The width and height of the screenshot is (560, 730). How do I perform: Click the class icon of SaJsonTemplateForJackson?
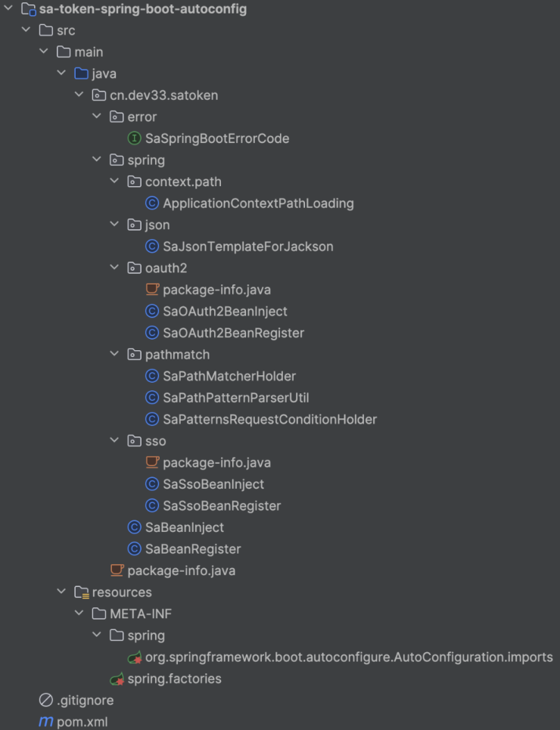click(x=152, y=247)
